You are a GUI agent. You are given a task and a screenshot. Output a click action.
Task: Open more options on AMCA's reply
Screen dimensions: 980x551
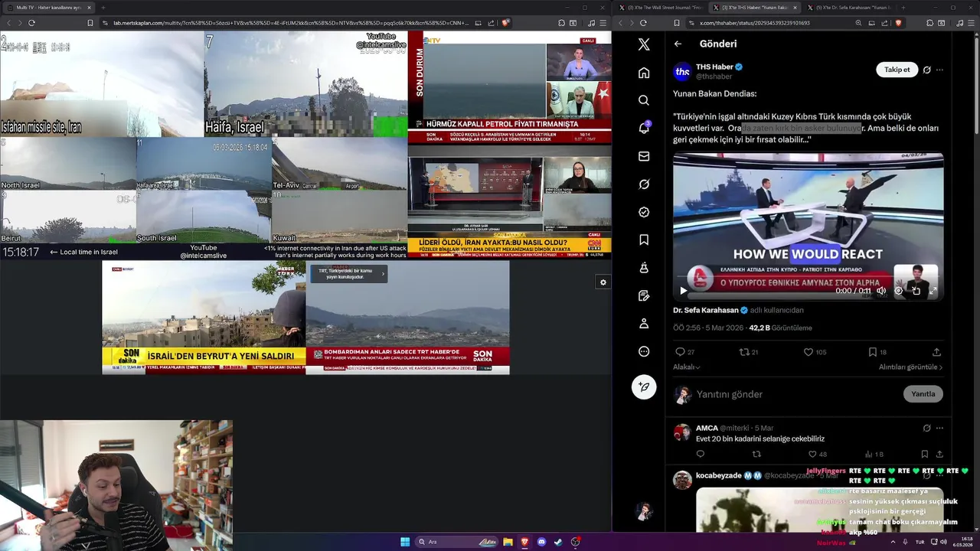[939, 428]
